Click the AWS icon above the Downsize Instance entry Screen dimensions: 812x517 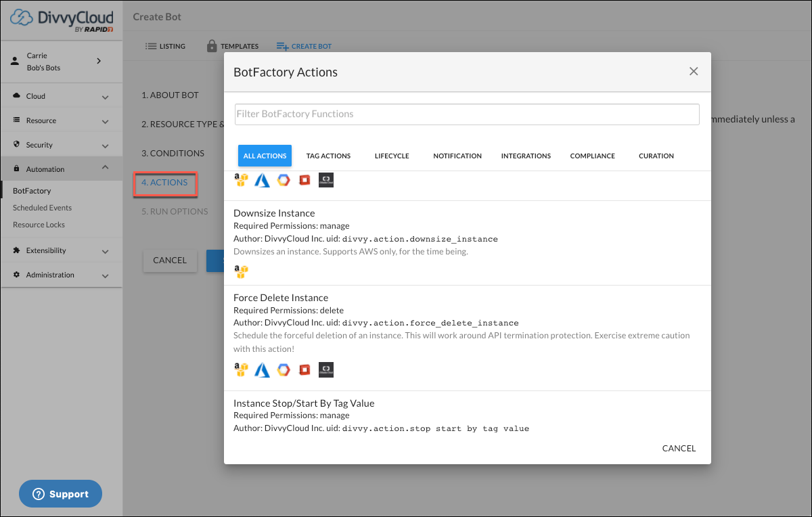coord(241,180)
